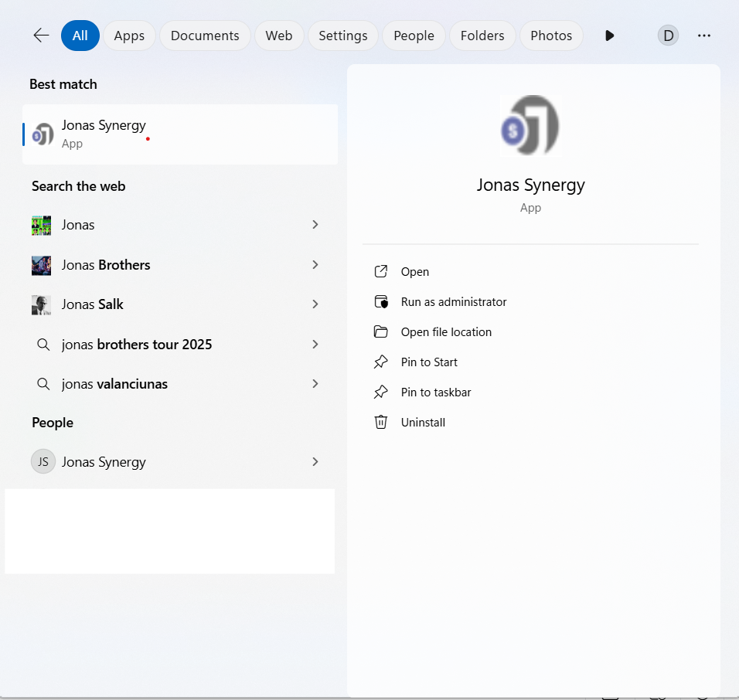Click the Open file location folder icon

[x=380, y=332]
